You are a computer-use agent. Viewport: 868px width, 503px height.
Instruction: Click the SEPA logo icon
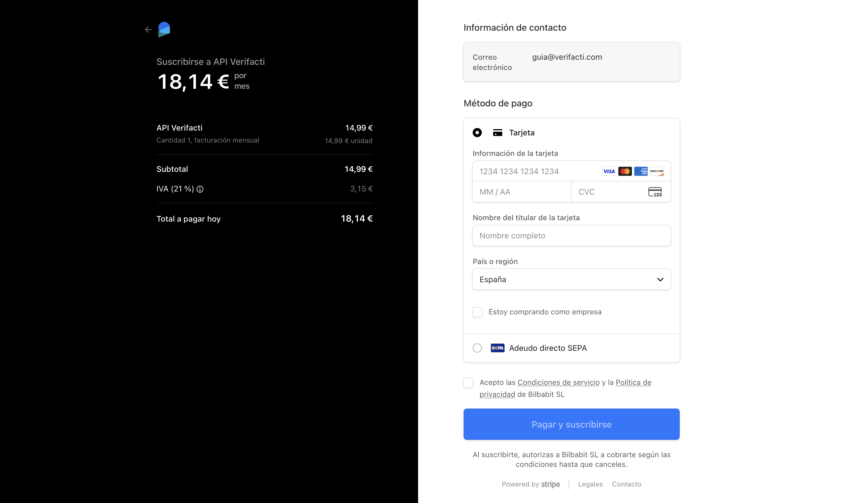click(x=497, y=348)
